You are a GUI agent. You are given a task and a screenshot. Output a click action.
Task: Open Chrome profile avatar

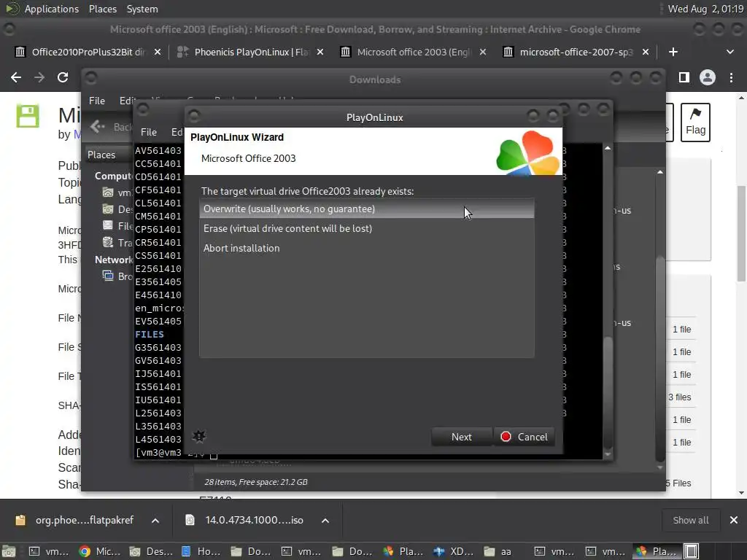(708, 77)
